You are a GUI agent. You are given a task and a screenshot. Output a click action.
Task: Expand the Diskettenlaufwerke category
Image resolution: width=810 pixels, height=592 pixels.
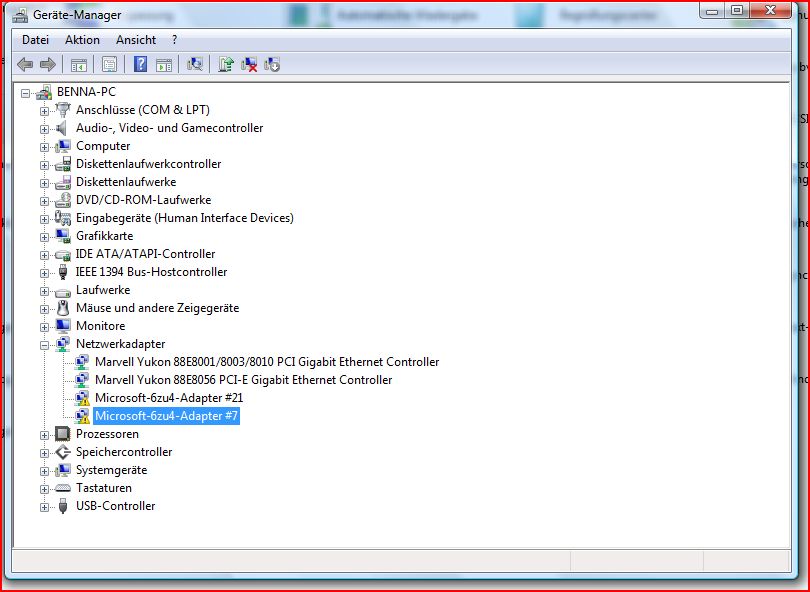coord(44,183)
